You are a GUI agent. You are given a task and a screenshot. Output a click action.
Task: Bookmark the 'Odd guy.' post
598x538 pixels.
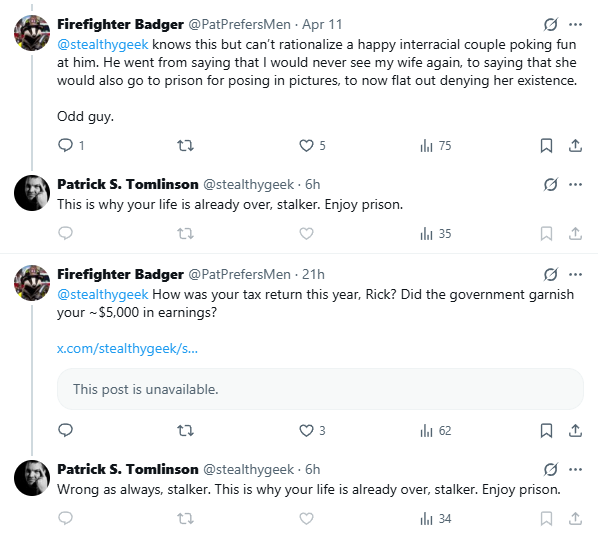(546, 145)
